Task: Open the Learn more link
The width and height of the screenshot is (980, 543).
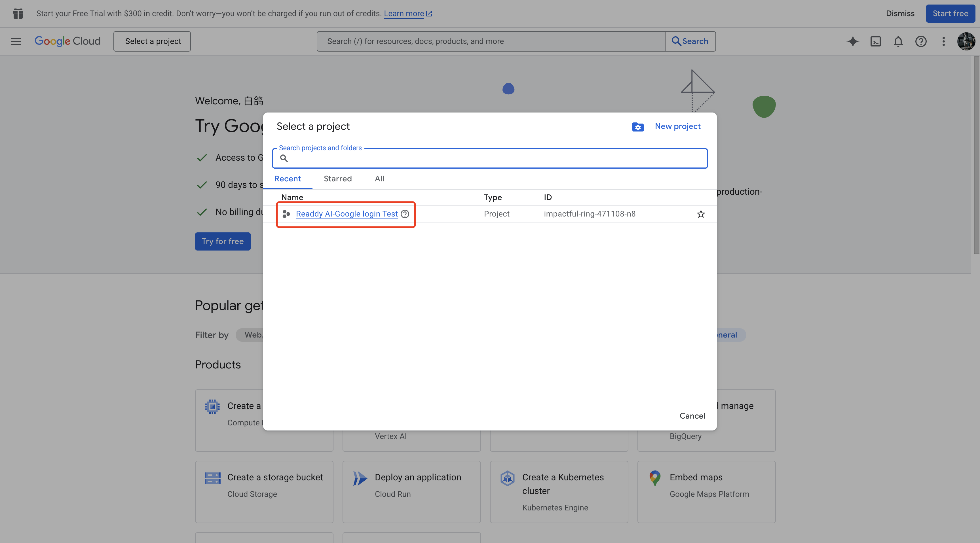Action: 404,13
